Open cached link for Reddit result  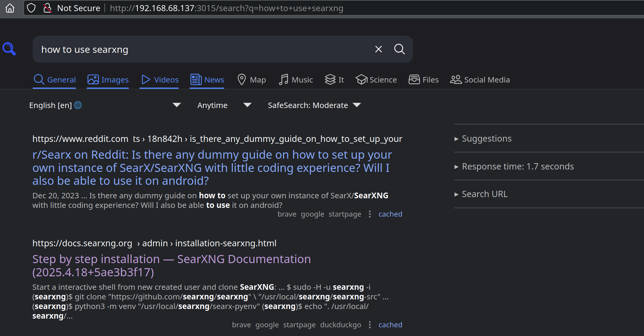(390, 214)
